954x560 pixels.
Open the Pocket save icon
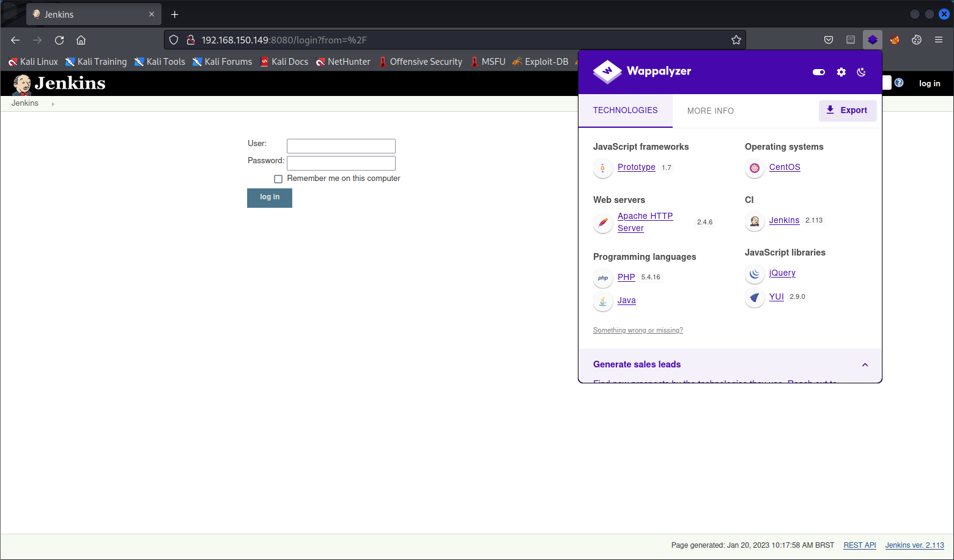pos(829,40)
